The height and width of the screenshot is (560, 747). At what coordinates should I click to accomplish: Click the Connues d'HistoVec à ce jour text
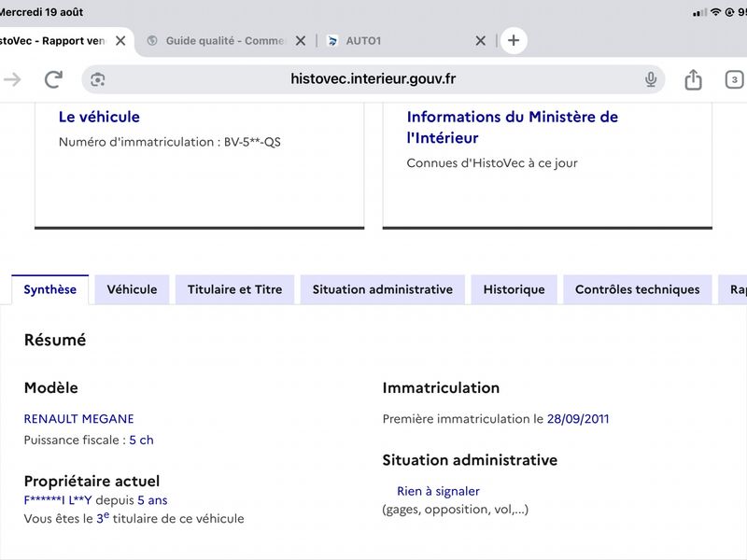tap(492, 163)
